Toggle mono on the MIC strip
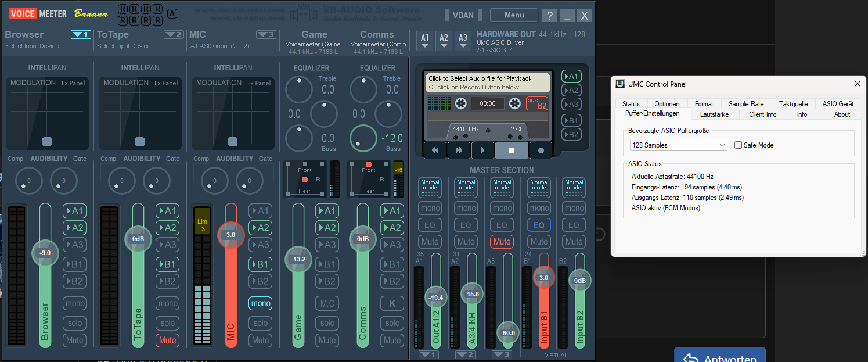Viewport: 868px width, 362px height. click(261, 303)
